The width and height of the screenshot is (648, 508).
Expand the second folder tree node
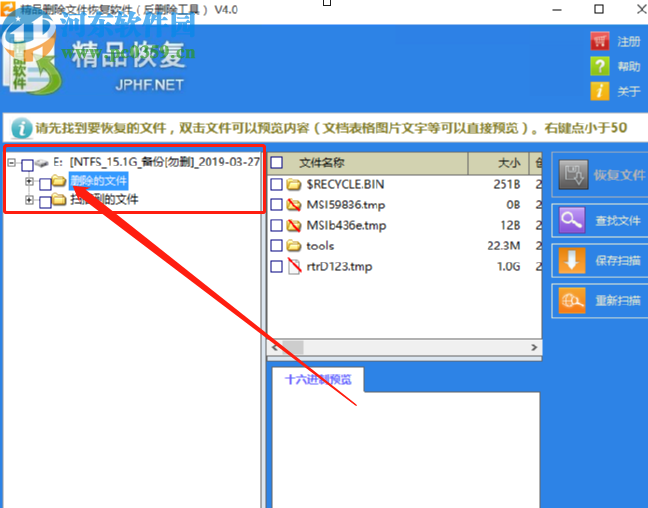pos(29,200)
